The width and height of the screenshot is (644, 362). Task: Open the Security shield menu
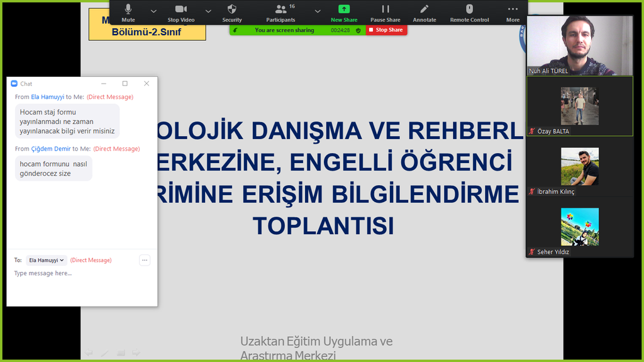(231, 13)
